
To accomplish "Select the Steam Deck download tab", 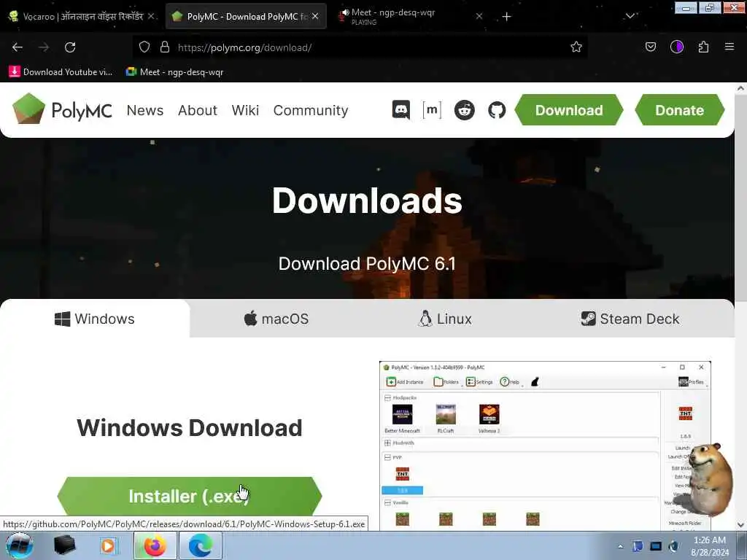I will pyautogui.click(x=630, y=319).
